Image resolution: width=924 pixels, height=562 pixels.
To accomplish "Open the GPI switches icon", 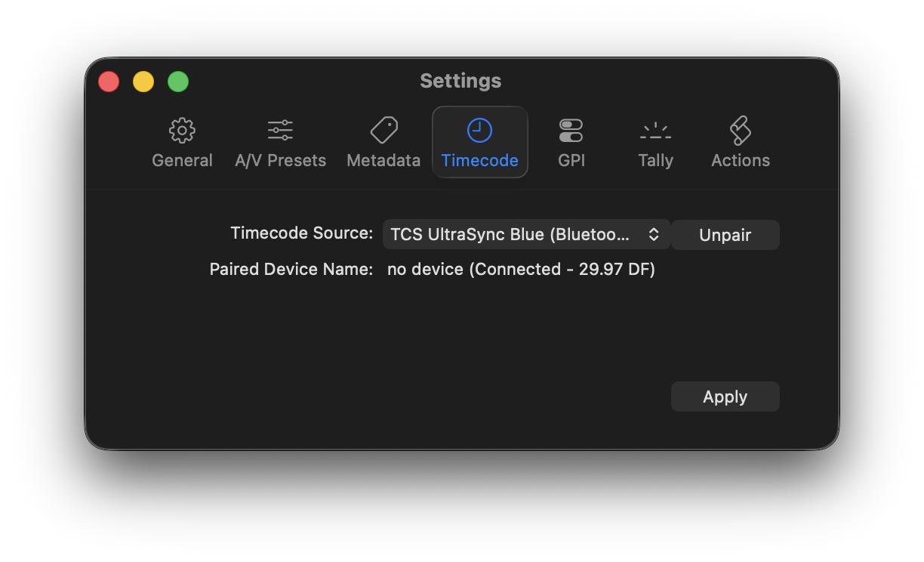I will [571, 131].
